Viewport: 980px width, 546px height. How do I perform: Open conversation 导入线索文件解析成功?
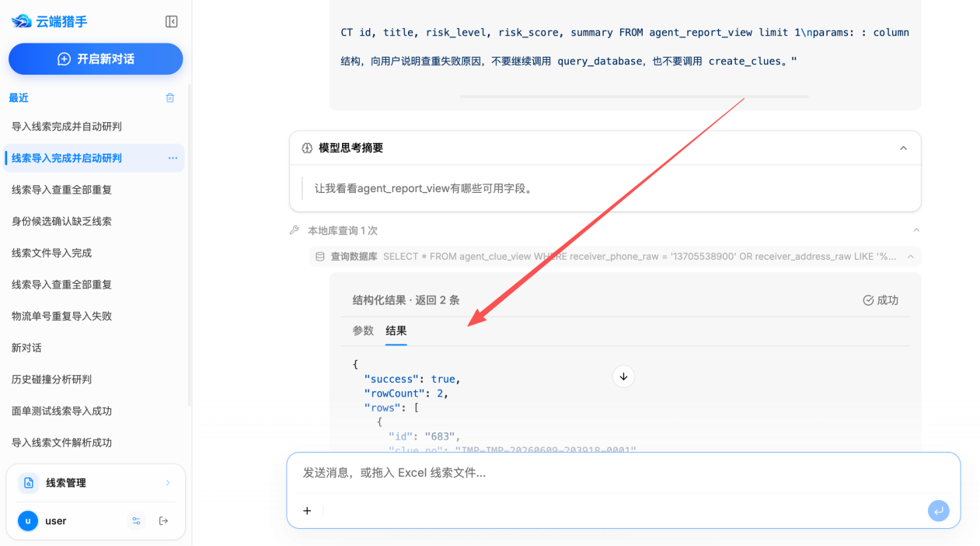click(61, 443)
